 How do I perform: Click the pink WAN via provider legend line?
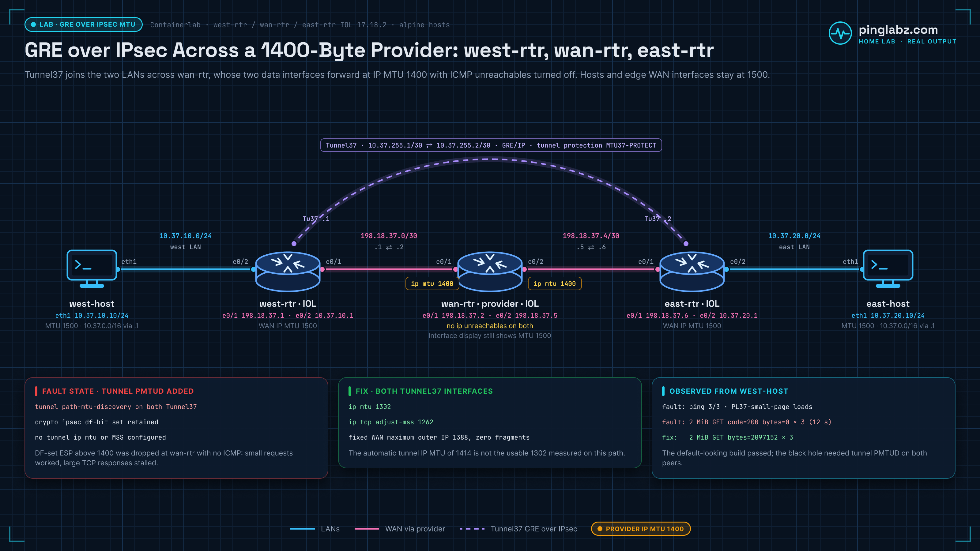367,529
